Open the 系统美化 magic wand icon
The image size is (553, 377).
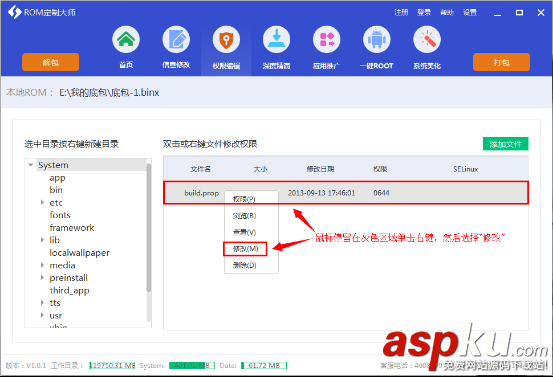[427, 39]
